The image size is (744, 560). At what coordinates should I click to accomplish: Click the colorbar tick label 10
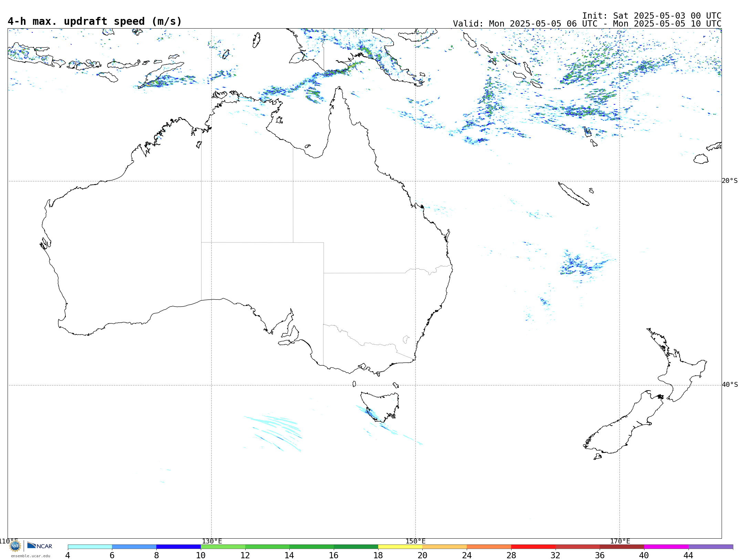201,555
